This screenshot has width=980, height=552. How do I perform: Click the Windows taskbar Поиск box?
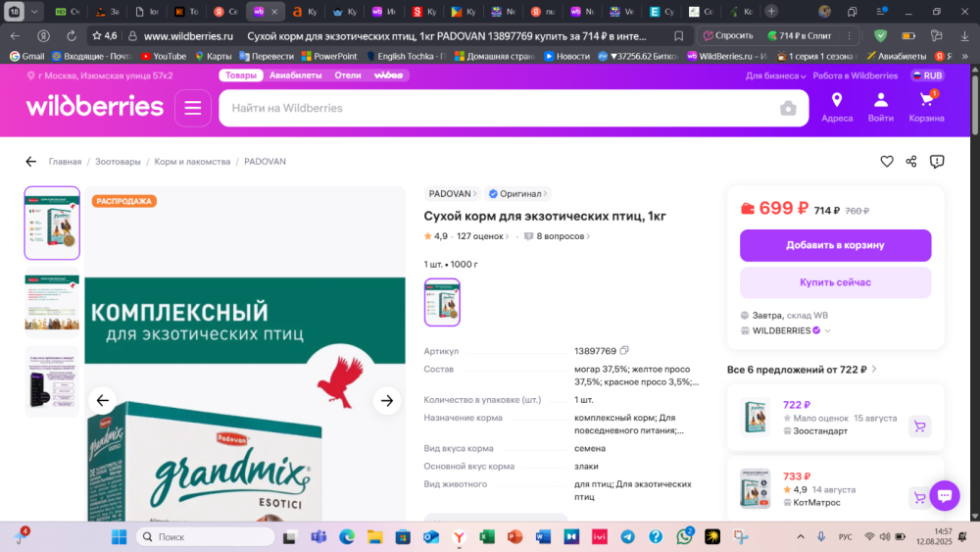(x=205, y=537)
